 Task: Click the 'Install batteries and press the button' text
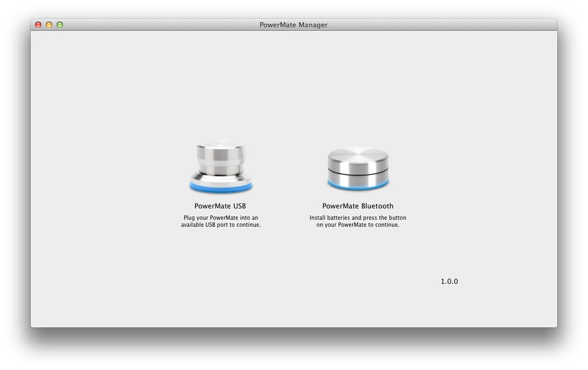click(358, 218)
